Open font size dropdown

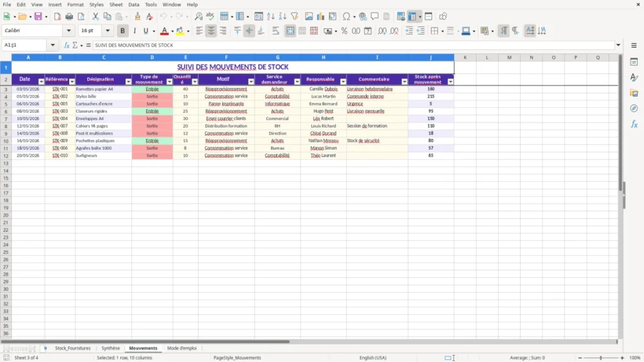pyautogui.click(x=108, y=30)
